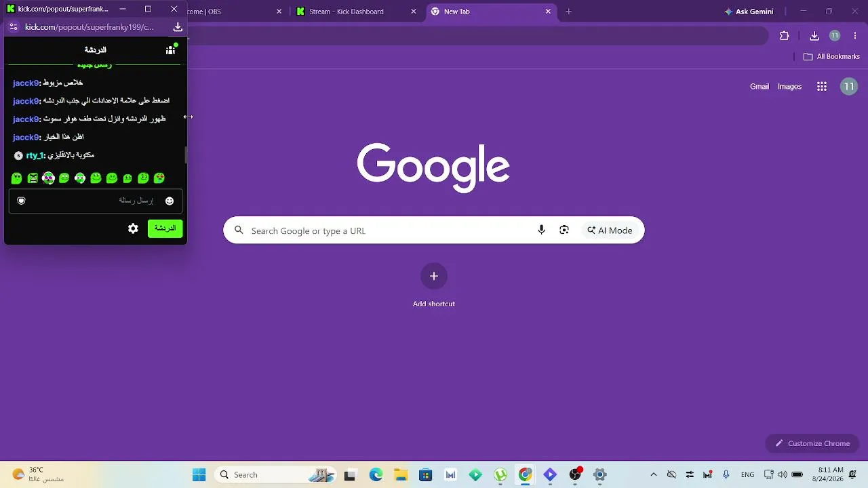Click the chat scrollbar thumb
The height and width of the screenshot is (488, 868).
point(186,155)
